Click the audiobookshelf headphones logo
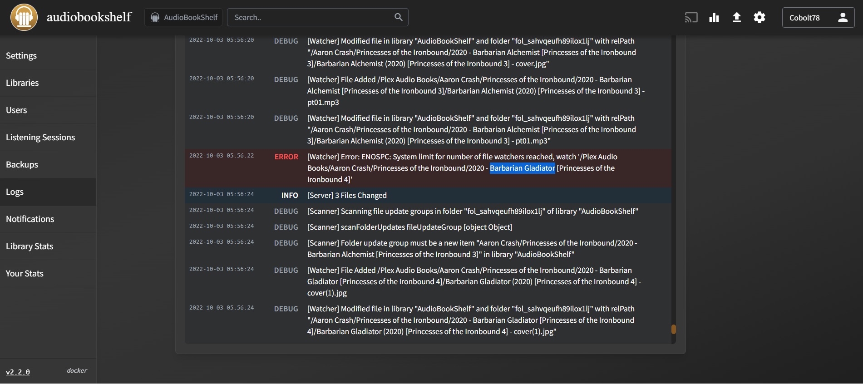Viewport: 868px width, 384px height. [x=24, y=17]
